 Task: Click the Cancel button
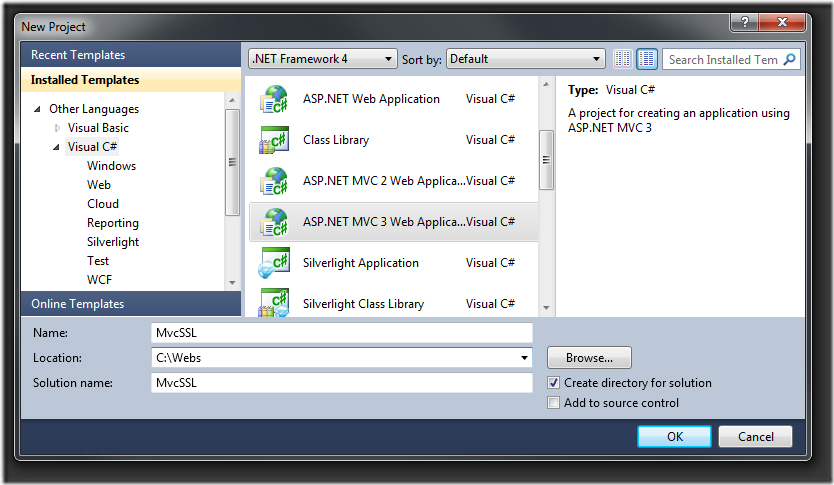[755, 437]
